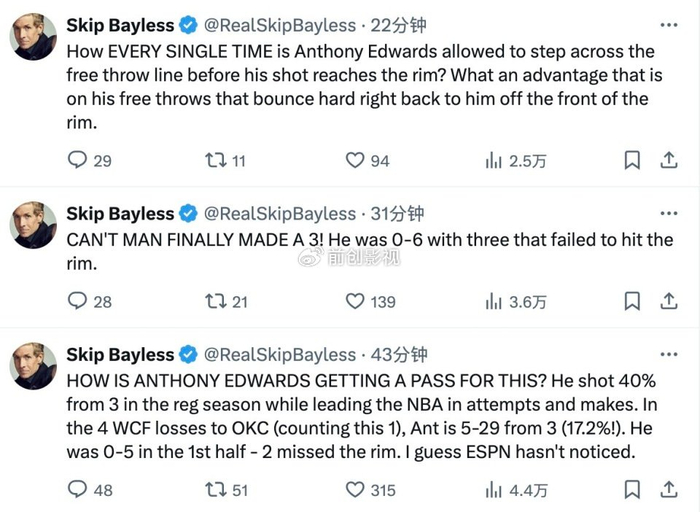
Task: Like the tweet with 315 likes
Action: (x=355, y=489)
